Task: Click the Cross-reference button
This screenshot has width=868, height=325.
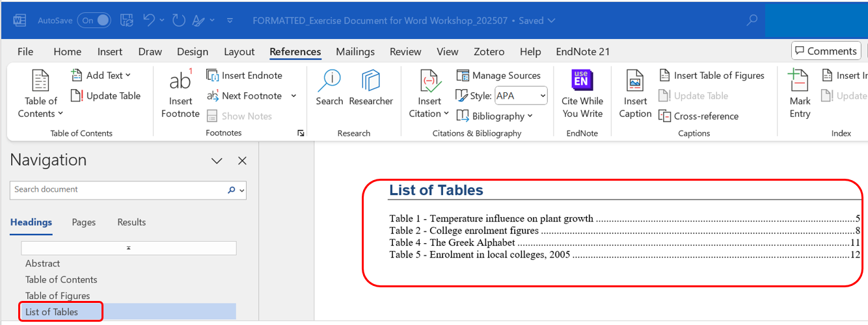Action: (699, 116)
